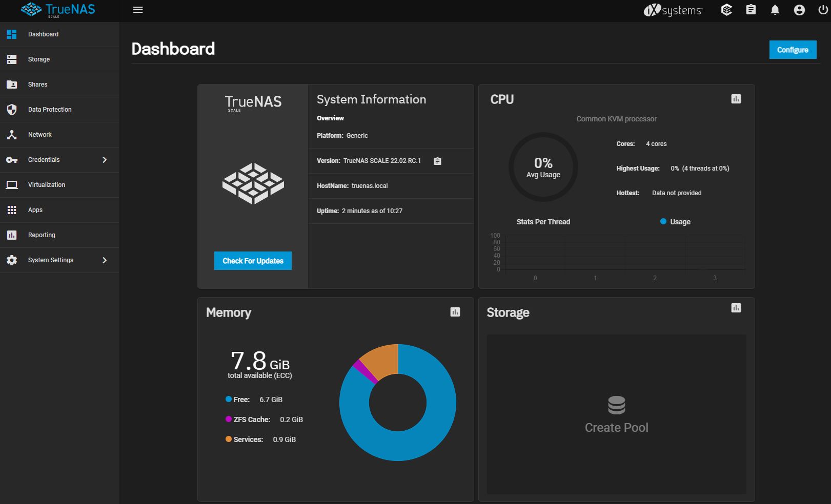Open Memory reports chart icon
The image size is (831, 504).
pos(455,312)
